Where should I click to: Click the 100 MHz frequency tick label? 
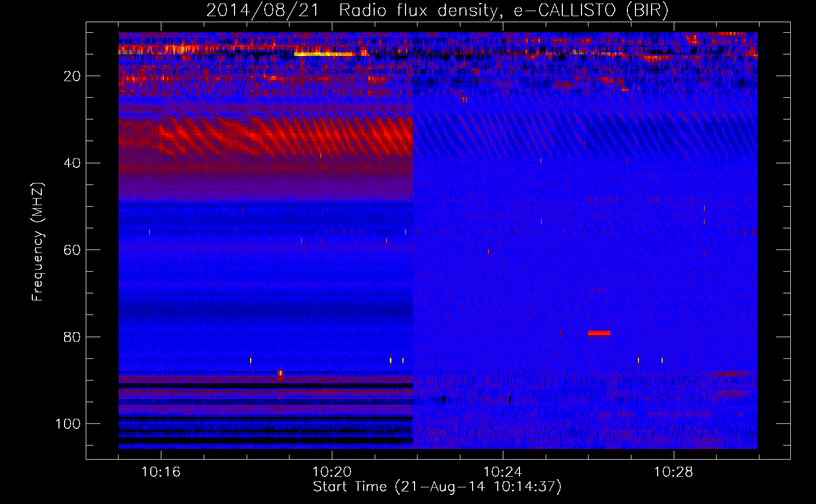(x=68, y=424)
